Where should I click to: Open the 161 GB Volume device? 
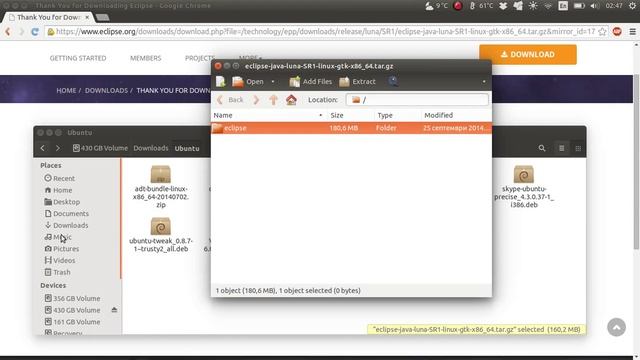point(72,322)
